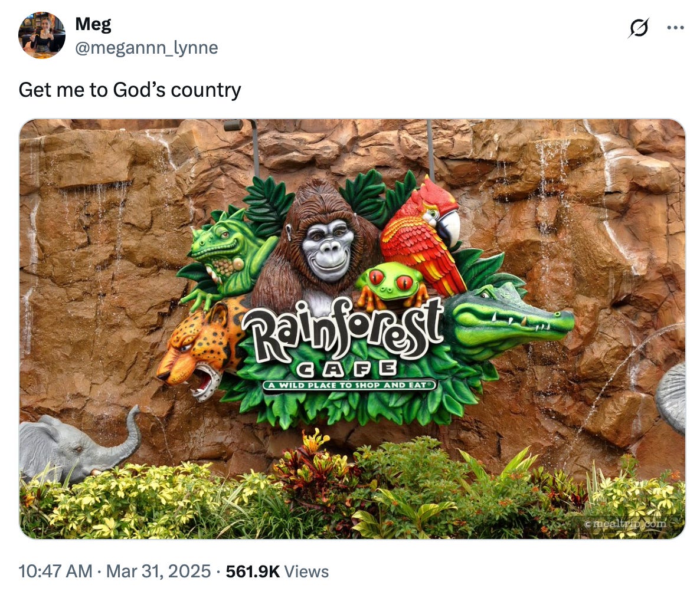Click the display name Meg
This screenshot has width=700, height=598.
(93, 24)
